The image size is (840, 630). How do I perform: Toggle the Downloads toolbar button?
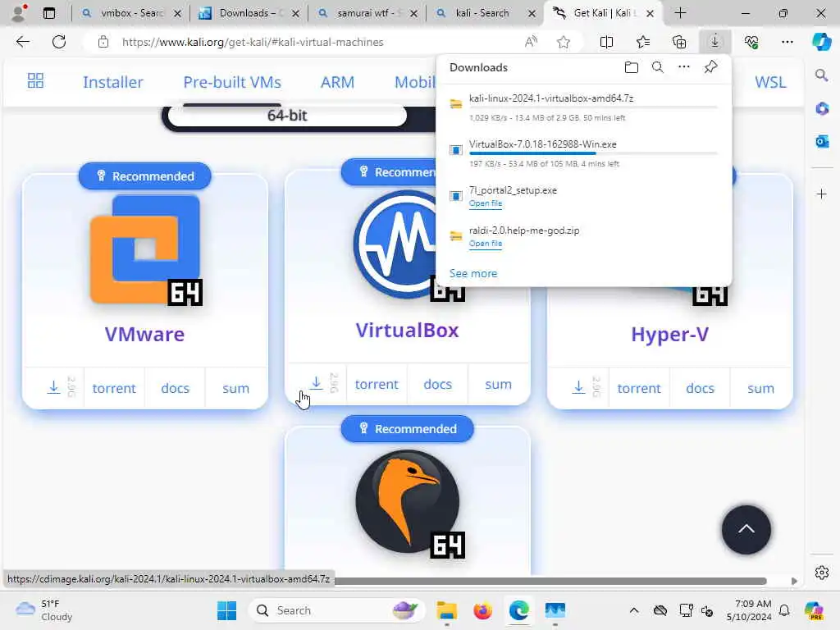715,42
